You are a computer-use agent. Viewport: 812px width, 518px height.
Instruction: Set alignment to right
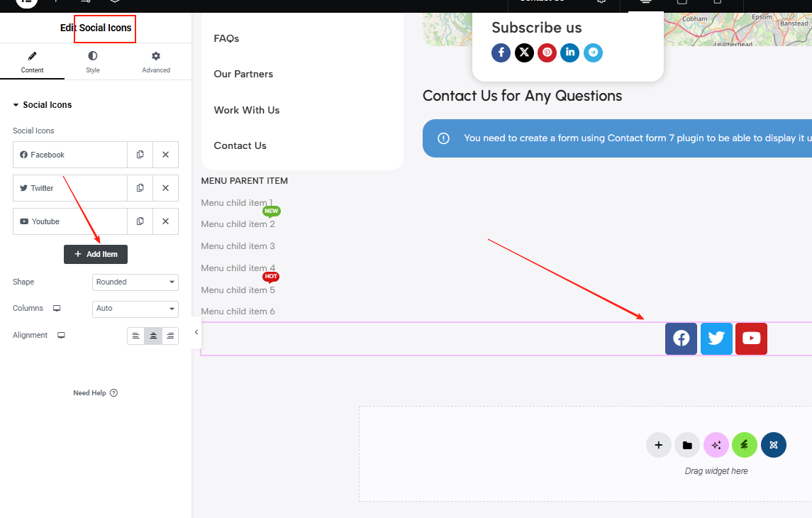[170, 336]
